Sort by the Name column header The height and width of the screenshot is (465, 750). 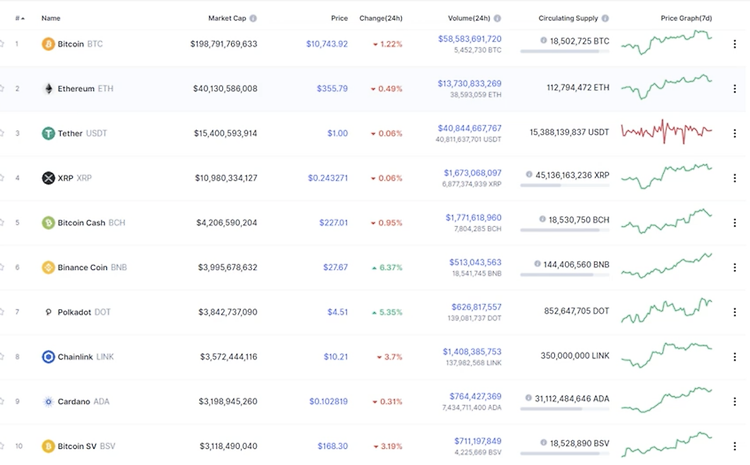51,18
